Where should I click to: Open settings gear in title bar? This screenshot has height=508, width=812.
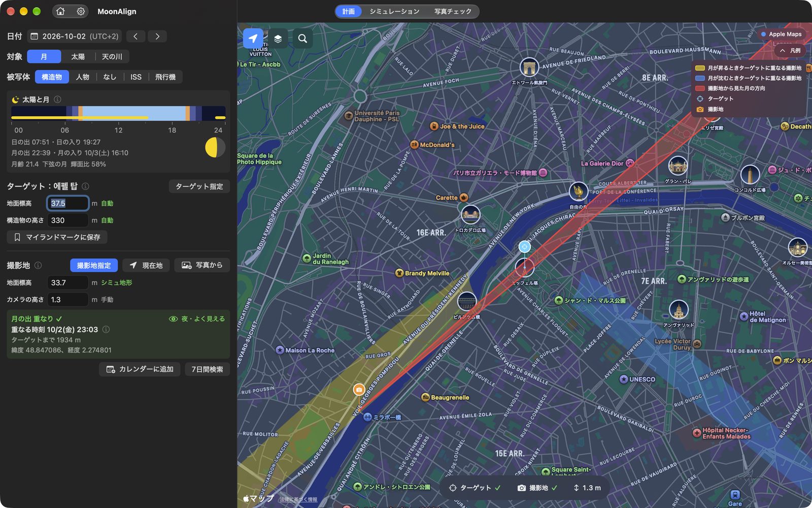81,11
